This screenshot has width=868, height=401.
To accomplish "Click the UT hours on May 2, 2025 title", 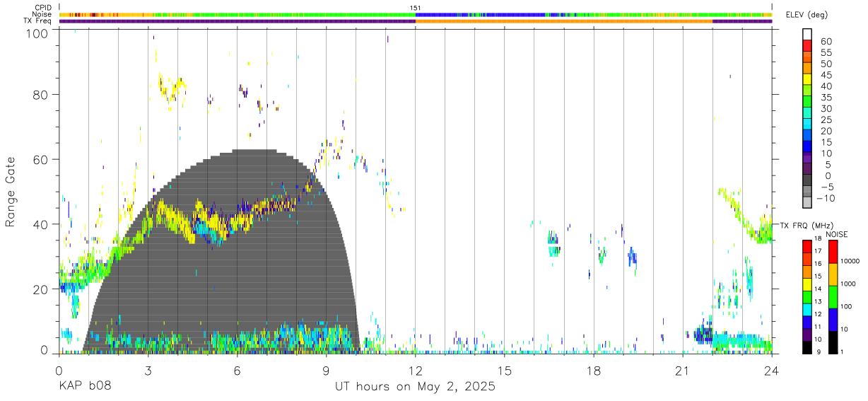I will point(415,386).
